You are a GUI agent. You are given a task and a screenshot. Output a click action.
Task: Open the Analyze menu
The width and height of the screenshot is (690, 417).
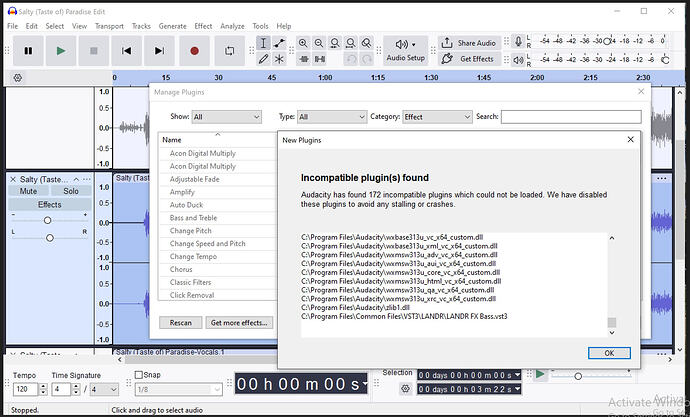tap(232, 25)
